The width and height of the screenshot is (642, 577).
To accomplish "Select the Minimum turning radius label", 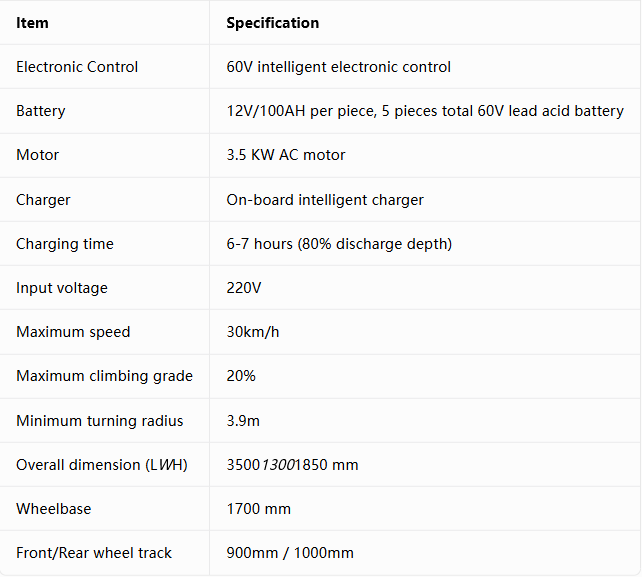I will 99,421.
